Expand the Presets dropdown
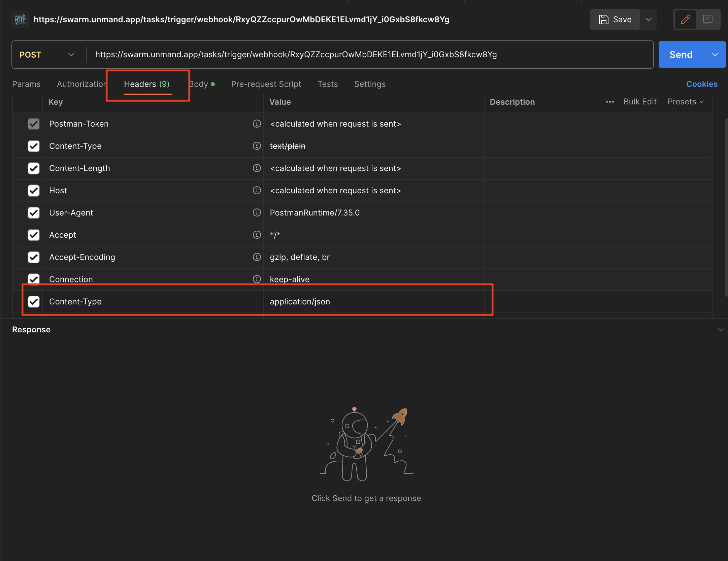Screen dimensions: 728x561 click(x=685, y=102)
